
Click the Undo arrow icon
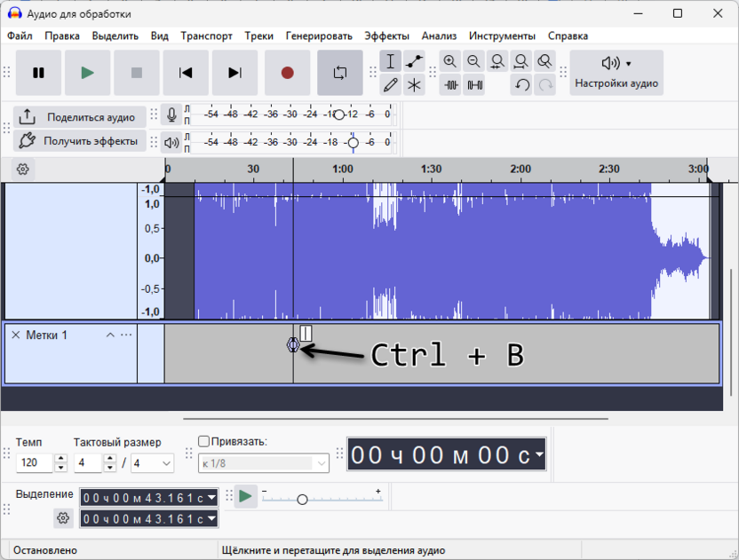(520, 86)
